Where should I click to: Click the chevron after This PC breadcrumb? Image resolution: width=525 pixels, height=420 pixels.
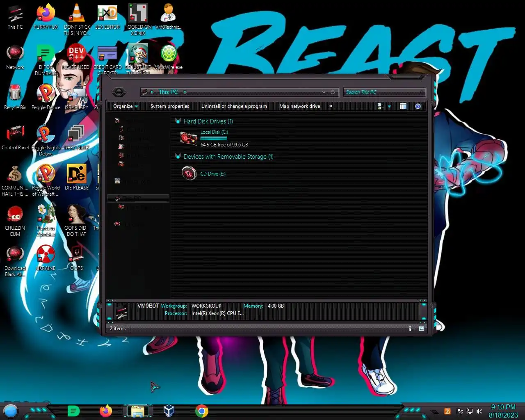pyautogui.click(x=185, y=92)
